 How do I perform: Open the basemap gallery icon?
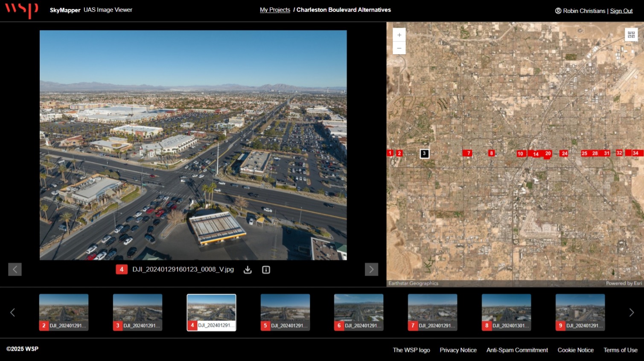(x=631, y=35)
